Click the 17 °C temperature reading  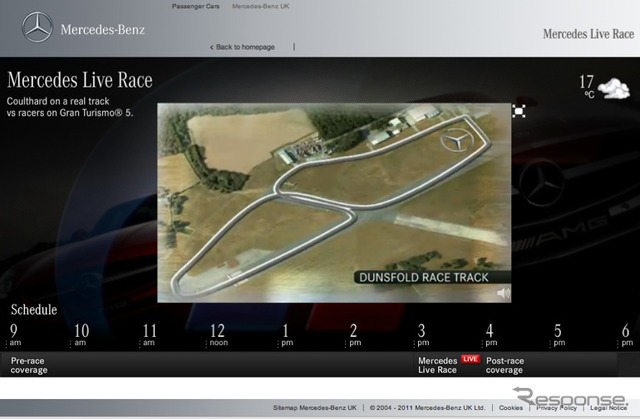[587, 86]
